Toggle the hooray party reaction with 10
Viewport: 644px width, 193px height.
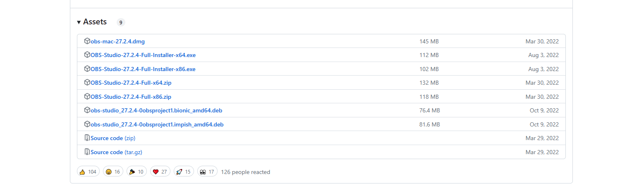pyautogui.click(x=136, y=172)
